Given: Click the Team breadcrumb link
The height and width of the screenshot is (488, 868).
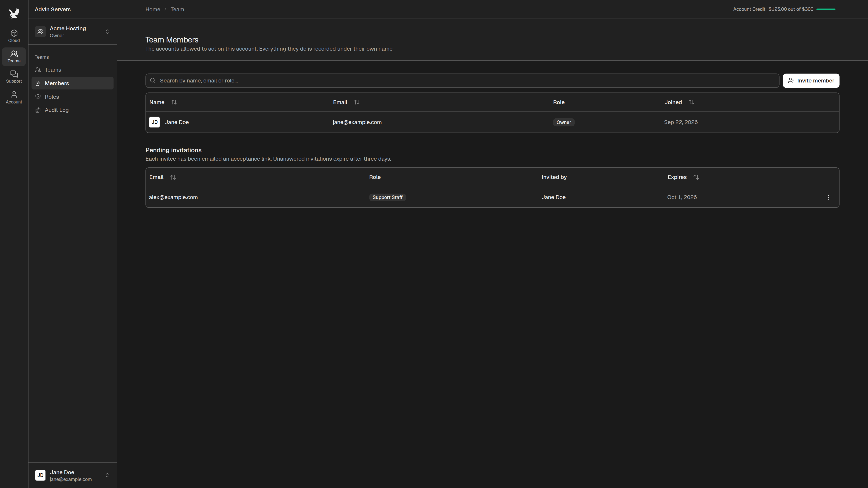Looking at the screenshot, I should [177, 9].
